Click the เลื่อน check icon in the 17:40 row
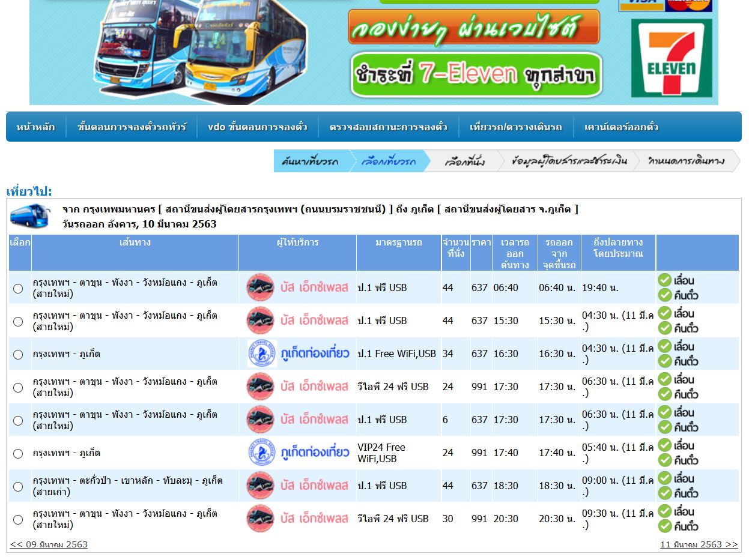The width and height of the screenshot is (749, 560). 664,445
